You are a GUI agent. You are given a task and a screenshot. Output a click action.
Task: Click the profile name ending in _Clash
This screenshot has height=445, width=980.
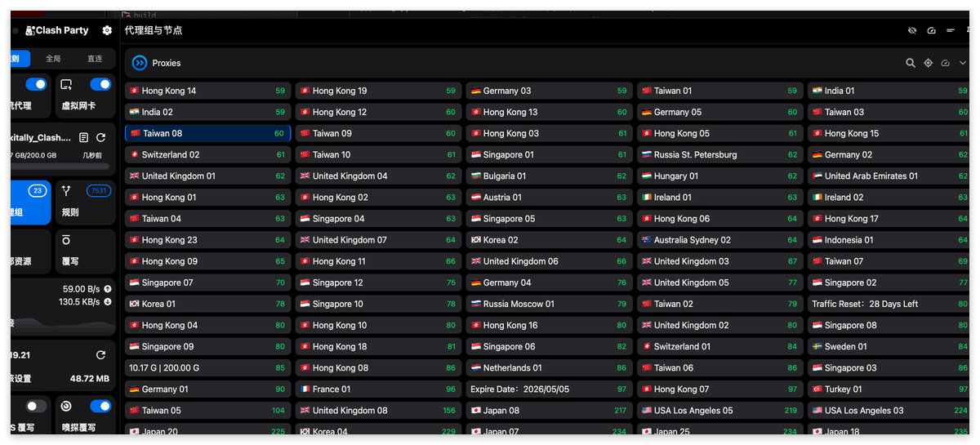(41, 138)
